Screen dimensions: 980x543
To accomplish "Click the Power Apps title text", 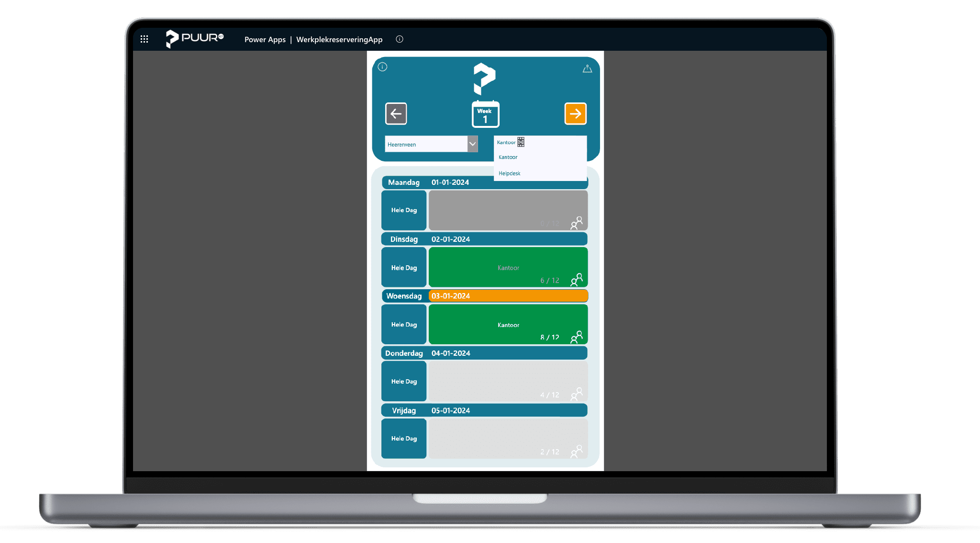I will coord(265,40).
